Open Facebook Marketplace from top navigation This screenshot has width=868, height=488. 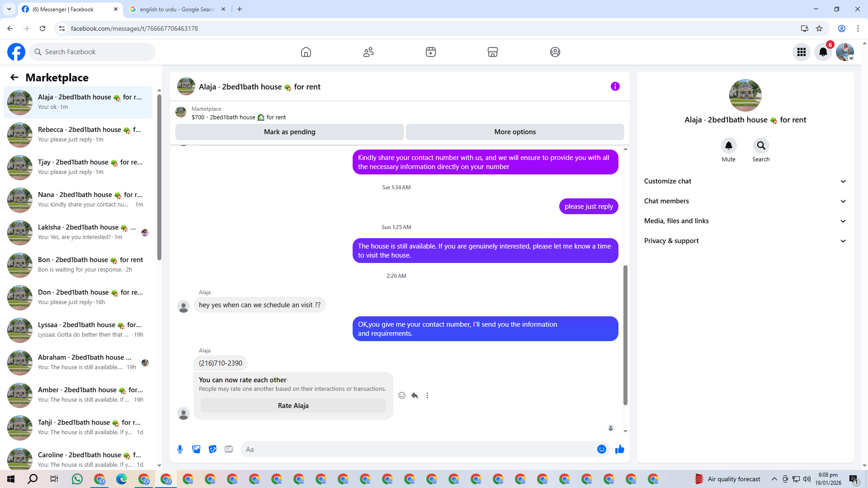click(x=493, y=52)
